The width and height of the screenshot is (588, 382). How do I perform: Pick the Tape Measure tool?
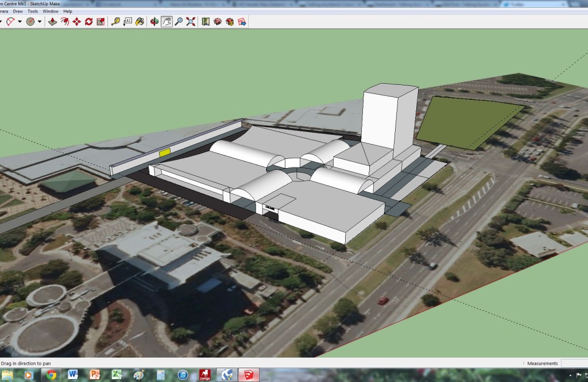pos(115,22)
